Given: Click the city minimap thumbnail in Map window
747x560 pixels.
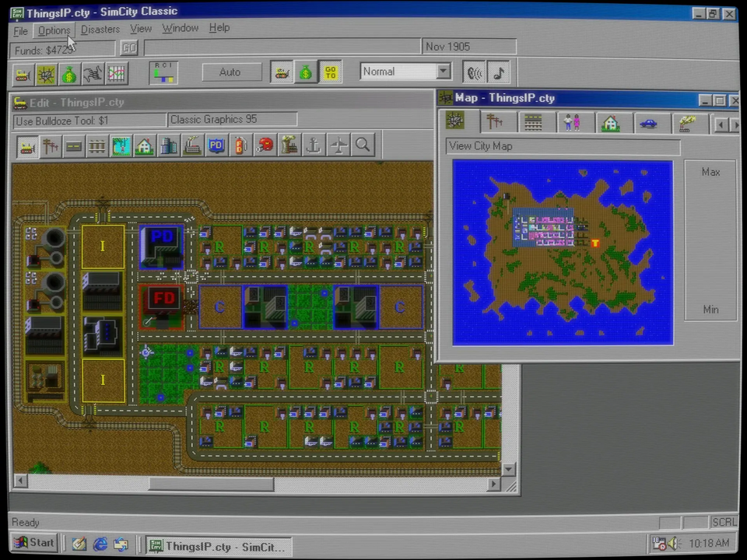Looking at the screenshot, I should pyautogui.click(x=563, y=253).
